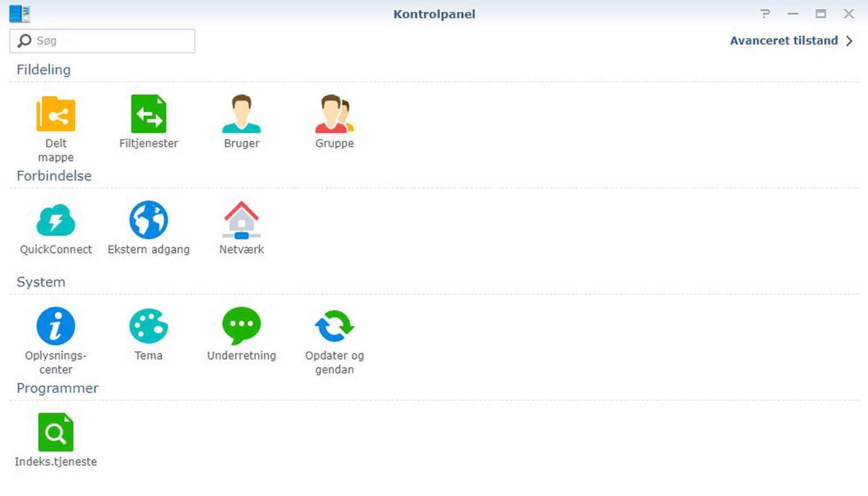Image resolution: width=868 pixels, height=496 pixels.
Task: Click the Programmer section heading
Action: [x=58, y=388]
